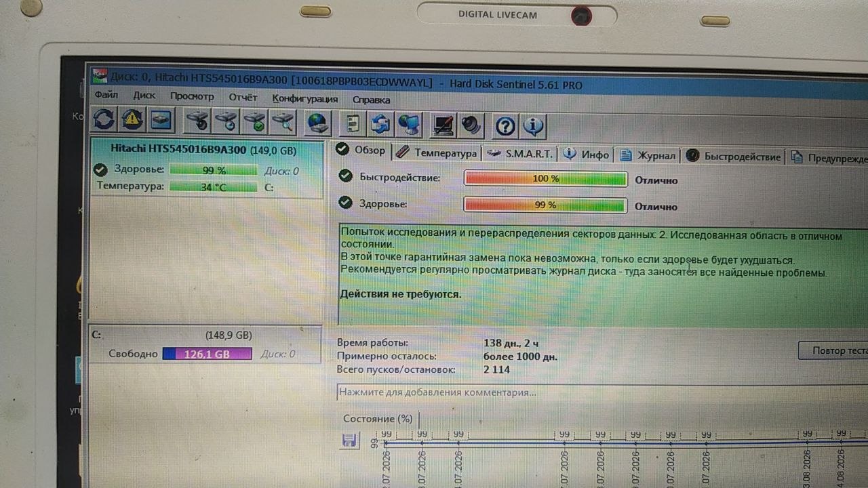
Task: Click the refresh disk information toolbar icon
Action: [104, 121]
